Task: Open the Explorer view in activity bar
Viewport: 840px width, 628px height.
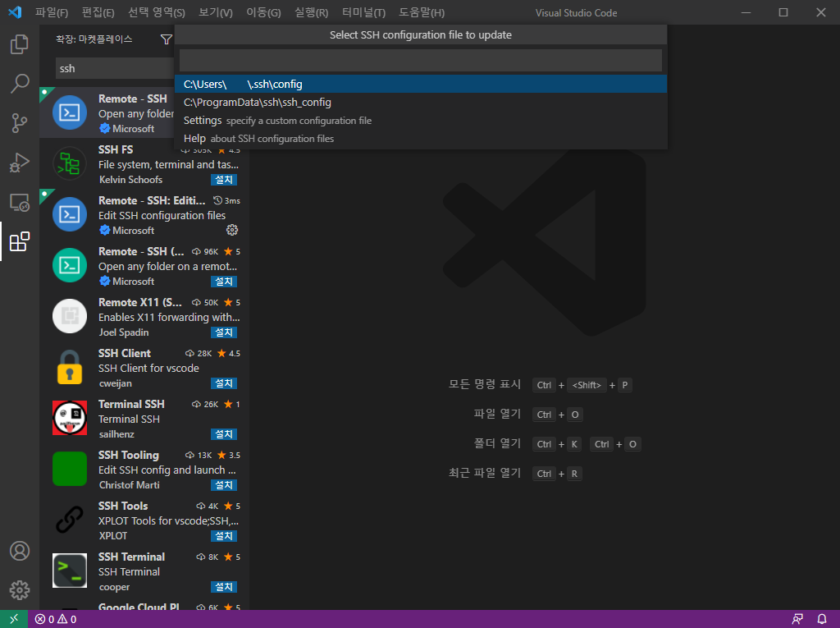Action: (20, 44)
